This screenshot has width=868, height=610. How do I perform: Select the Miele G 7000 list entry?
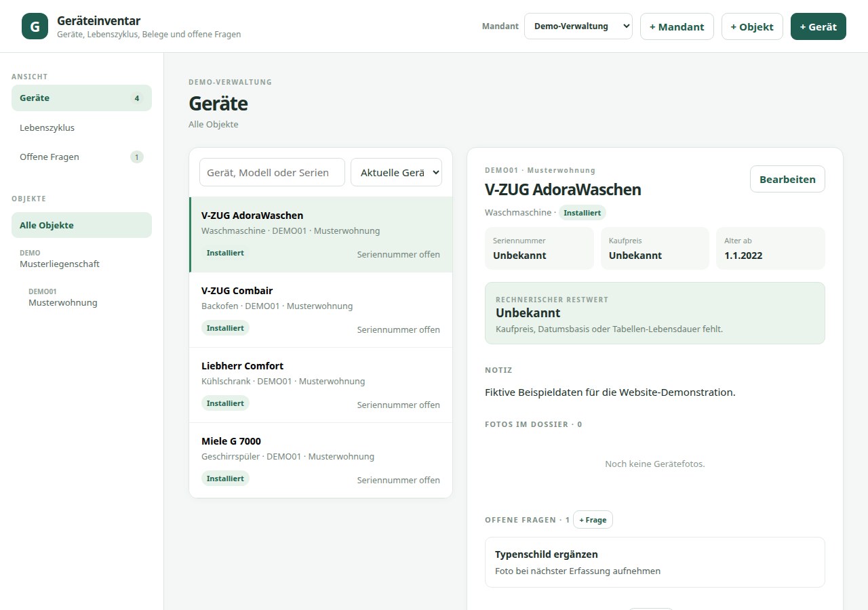[x=321, y=460]
